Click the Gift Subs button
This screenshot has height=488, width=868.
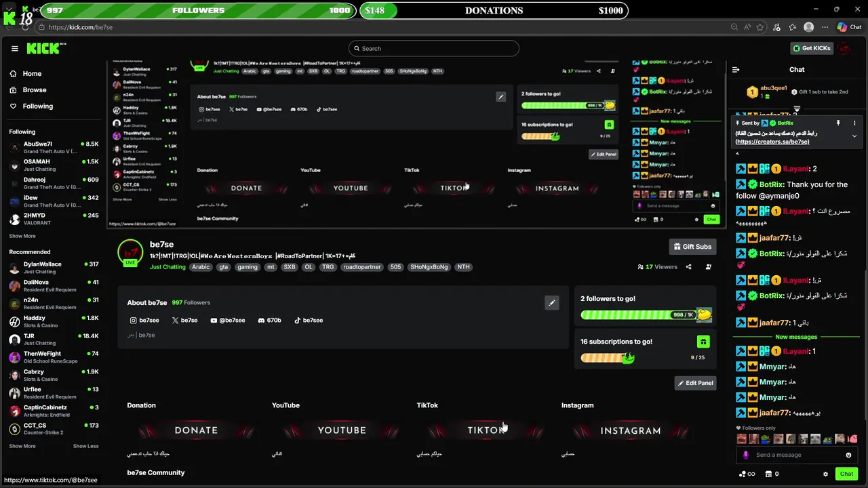point(693,247)
